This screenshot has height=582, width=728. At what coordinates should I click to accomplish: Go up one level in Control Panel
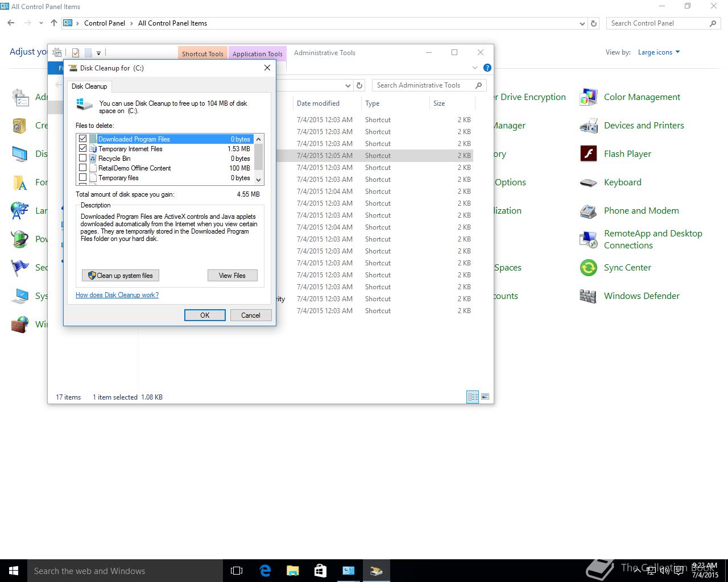coord(54,23)
